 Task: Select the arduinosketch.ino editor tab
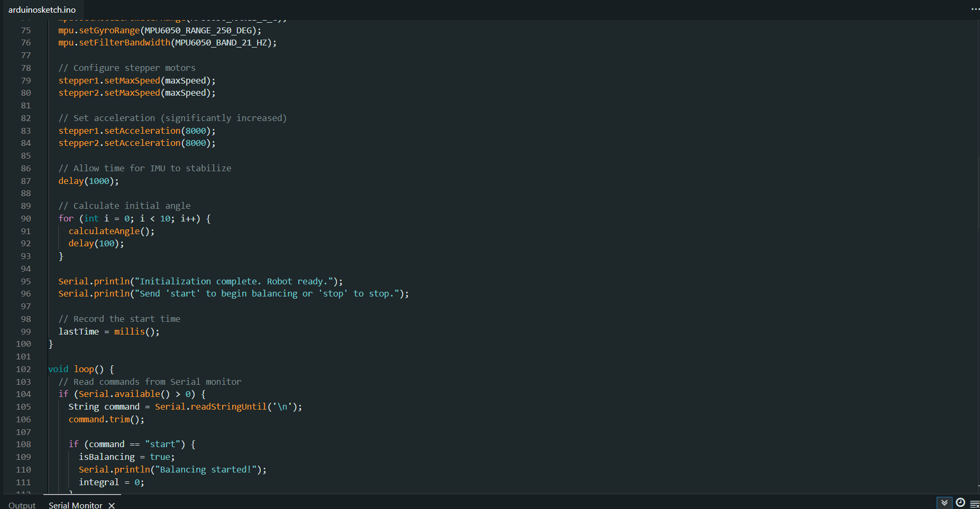tap(42, 10)
